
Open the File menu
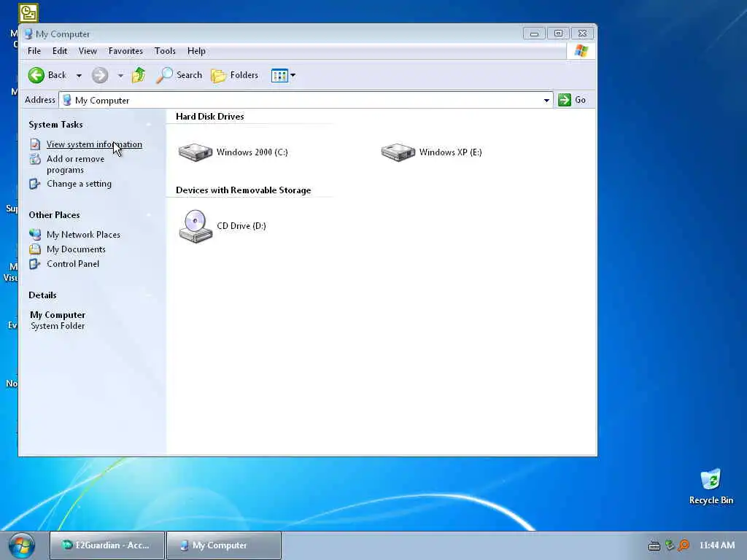[34, 51]
